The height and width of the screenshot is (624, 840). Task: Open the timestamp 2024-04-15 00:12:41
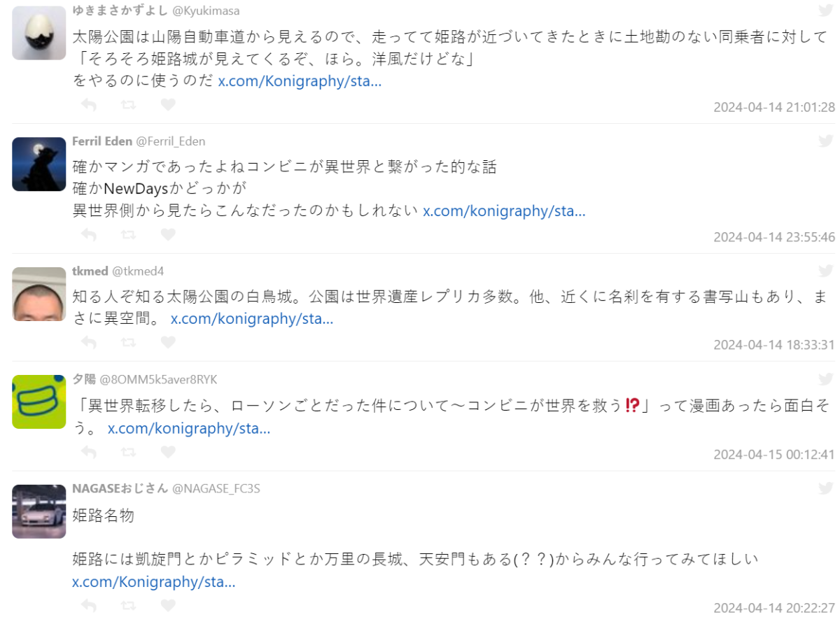[x=774, y=454]
